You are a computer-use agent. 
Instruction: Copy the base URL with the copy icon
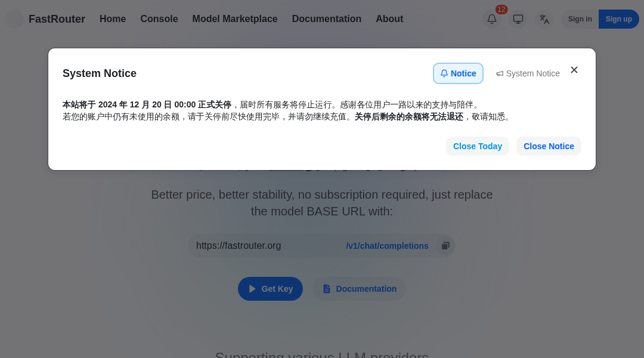(445, 246)
